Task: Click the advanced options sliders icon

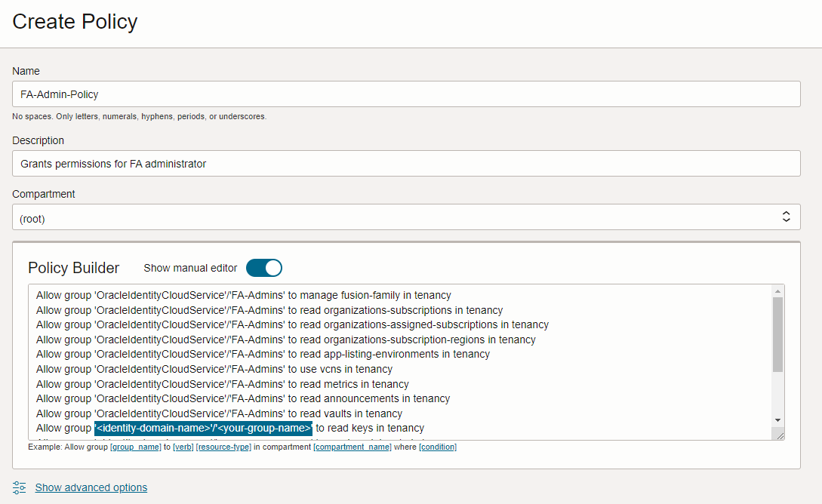Action: [18, 487]
